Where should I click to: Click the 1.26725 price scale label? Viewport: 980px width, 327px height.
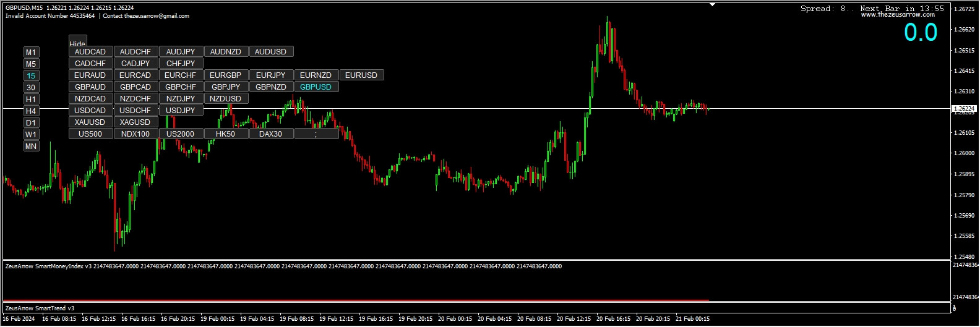[x=965, y=9]
